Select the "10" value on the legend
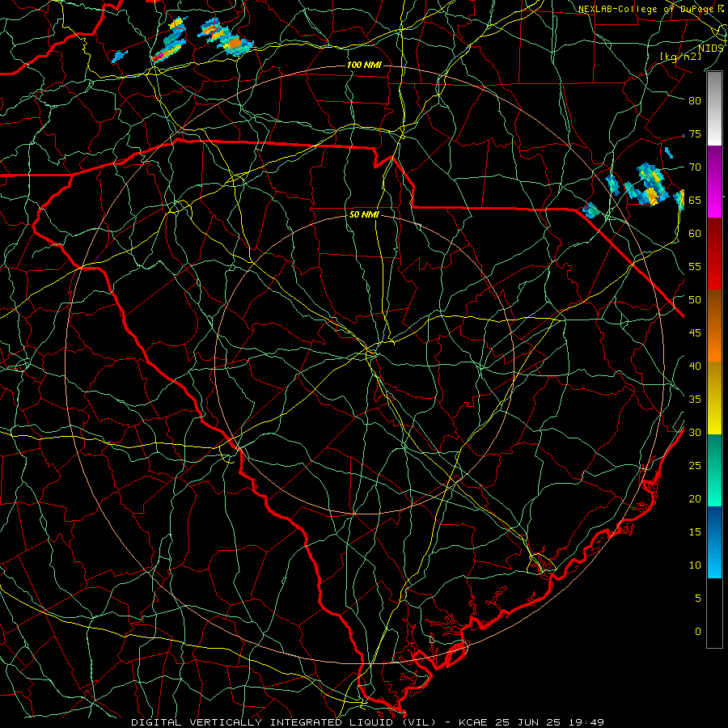 (695, 565)
